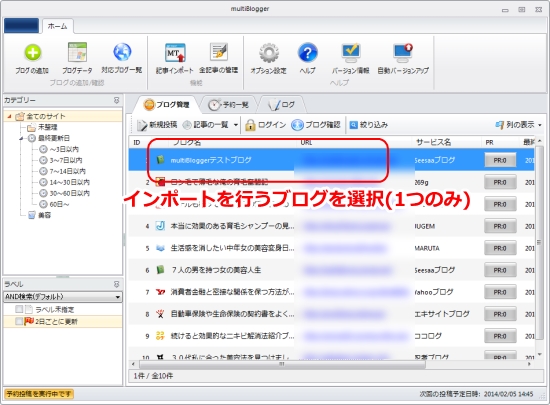The width and height of the screenshot is (550, 405).
Task: Select 14~30日以内 filter in the tree
Action: pos(69,182)
